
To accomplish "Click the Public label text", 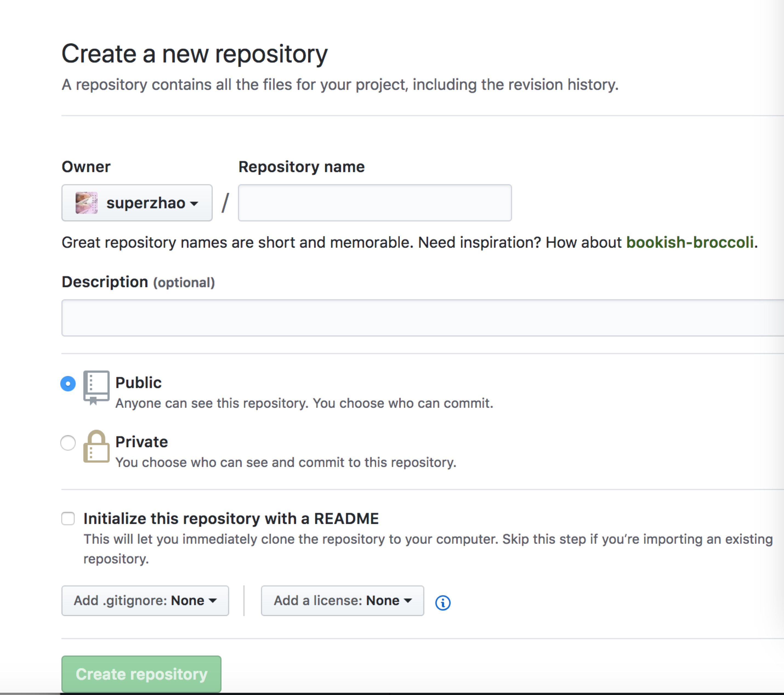I will (138, 383).
